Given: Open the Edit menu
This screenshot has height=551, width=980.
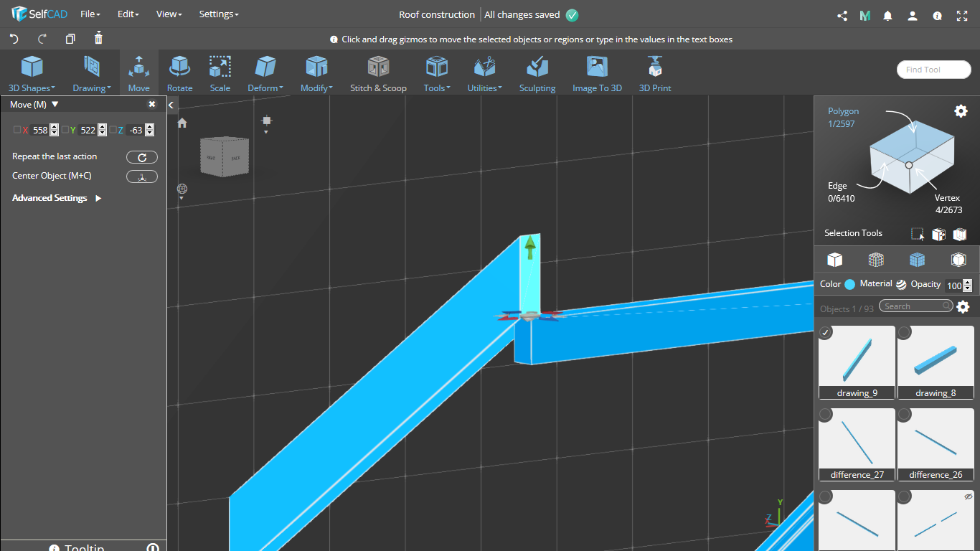Looking at the screenshot, I should click(x=128, y=14).
